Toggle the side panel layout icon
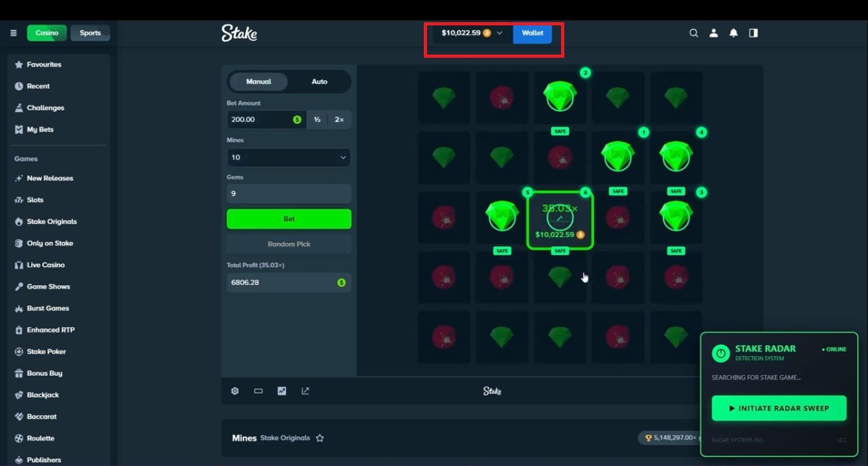Screen dimensions: 868x466 [753, 33]
